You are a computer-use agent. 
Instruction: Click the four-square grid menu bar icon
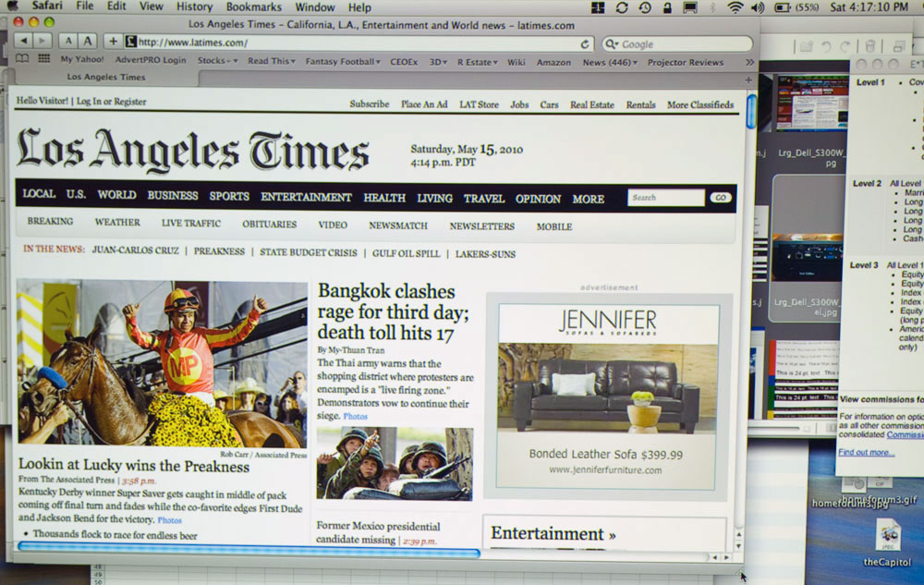coord(598,7)
